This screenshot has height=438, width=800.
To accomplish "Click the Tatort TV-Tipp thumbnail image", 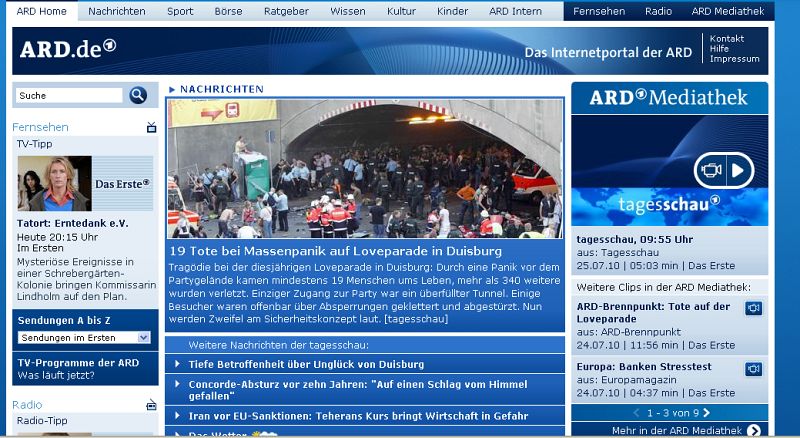I will [53, 183].
